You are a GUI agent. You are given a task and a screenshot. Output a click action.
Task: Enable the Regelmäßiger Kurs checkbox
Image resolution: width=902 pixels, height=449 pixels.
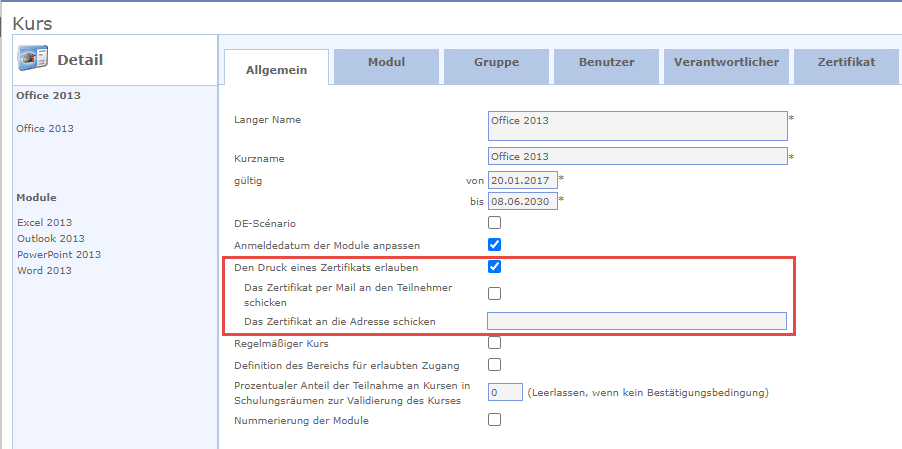click(x=494, y=343)
